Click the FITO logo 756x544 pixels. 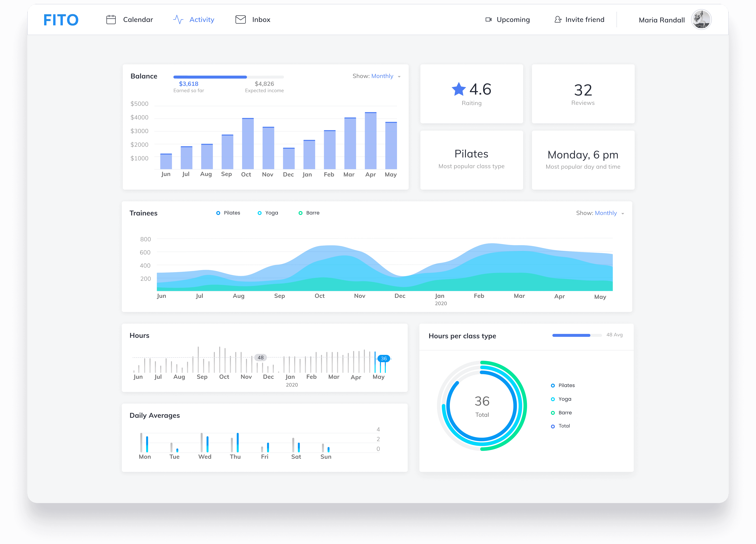(61, 20)
